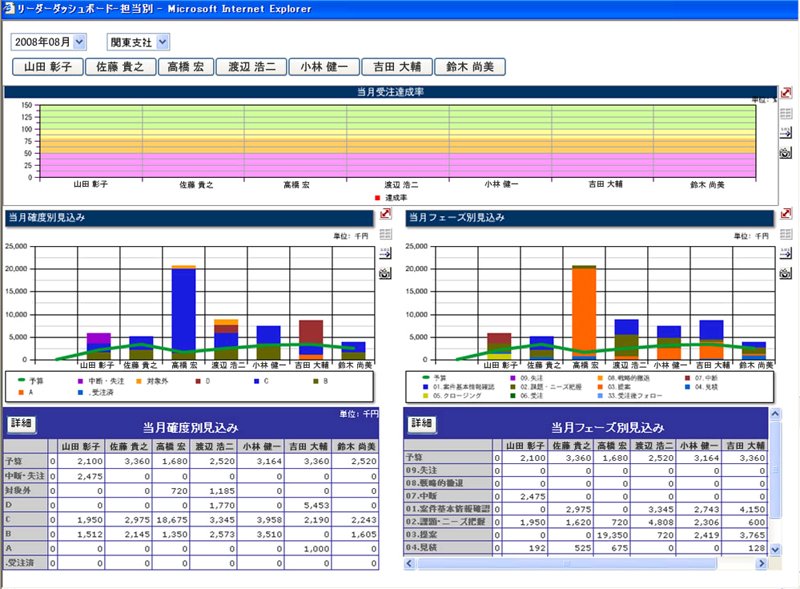Image resolution: width=800 pixels, height=589 pixels.
Task: Click the 18,675 cell in certainty table
Action: point(171,520)
